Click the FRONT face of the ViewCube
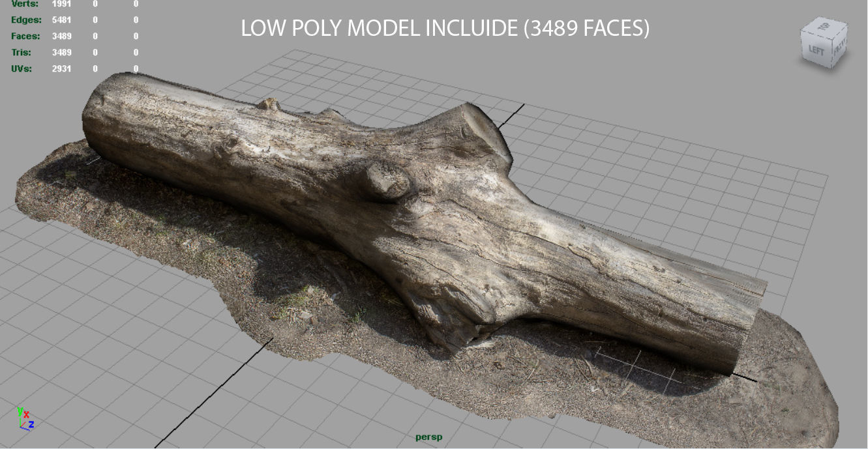The height and width of the screenshot is (449, 868). (839, 46)
